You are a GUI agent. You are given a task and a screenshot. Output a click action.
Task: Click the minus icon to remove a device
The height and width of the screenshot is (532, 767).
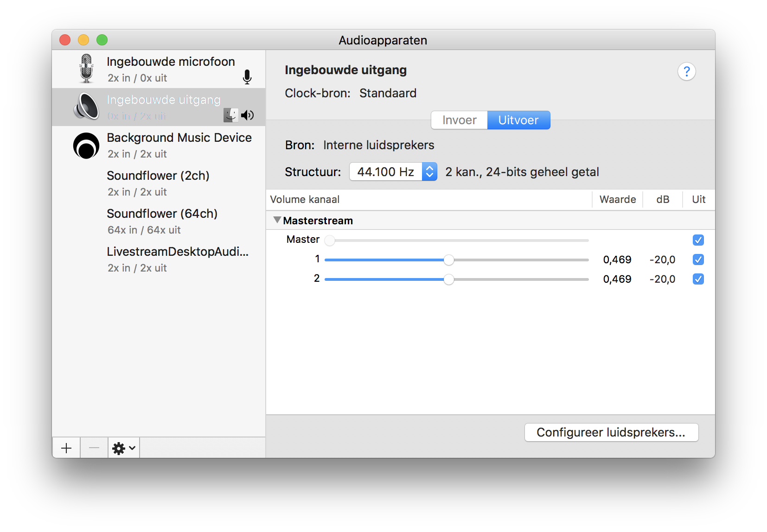pyautogui.click(x=94, y=447)
